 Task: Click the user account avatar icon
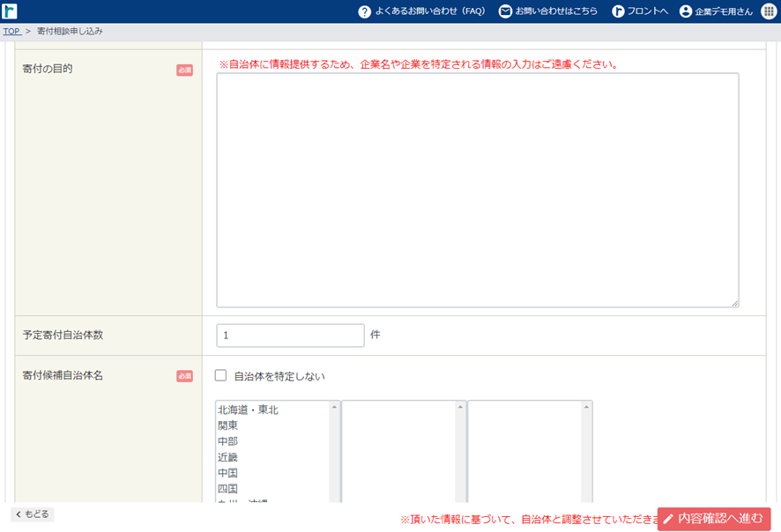point(686,11)
